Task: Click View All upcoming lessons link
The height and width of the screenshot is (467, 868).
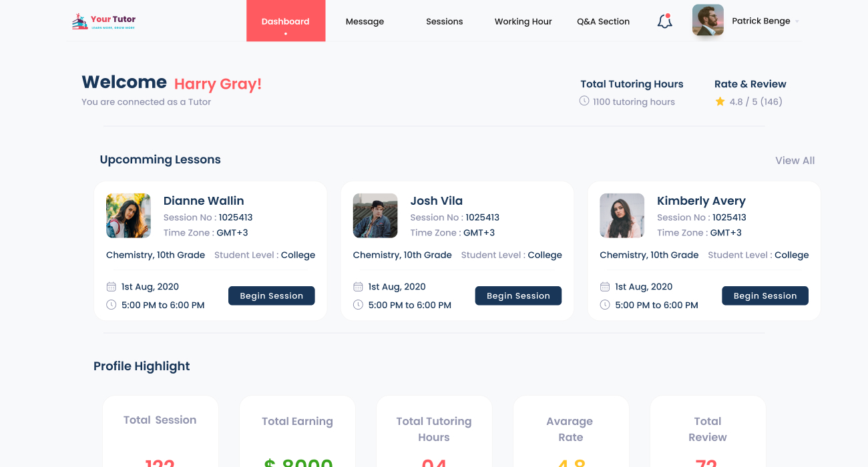Action: click(795, 161)
